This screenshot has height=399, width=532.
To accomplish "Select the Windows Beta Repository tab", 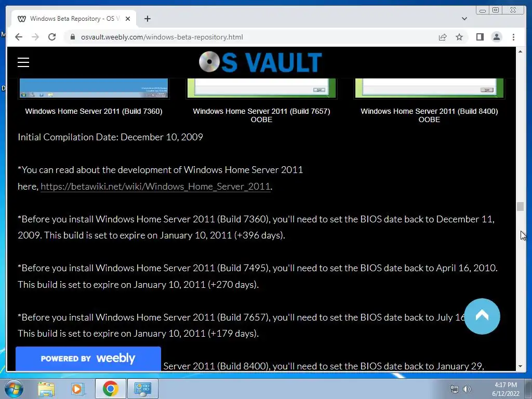I will click(x=74, y=19).
